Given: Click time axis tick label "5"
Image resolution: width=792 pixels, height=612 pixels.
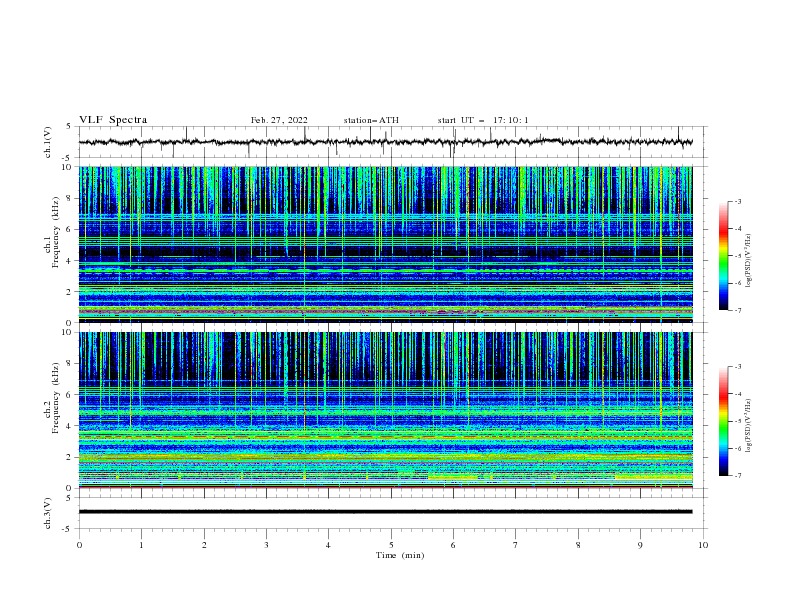Looking at the screenshot, I should click(x=391, y=545).
